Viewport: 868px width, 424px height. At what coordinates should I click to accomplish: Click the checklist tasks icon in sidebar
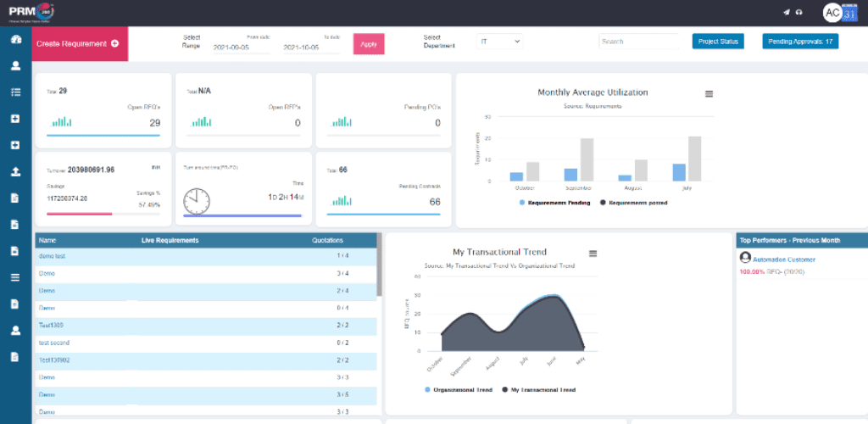tap(15, 92)
